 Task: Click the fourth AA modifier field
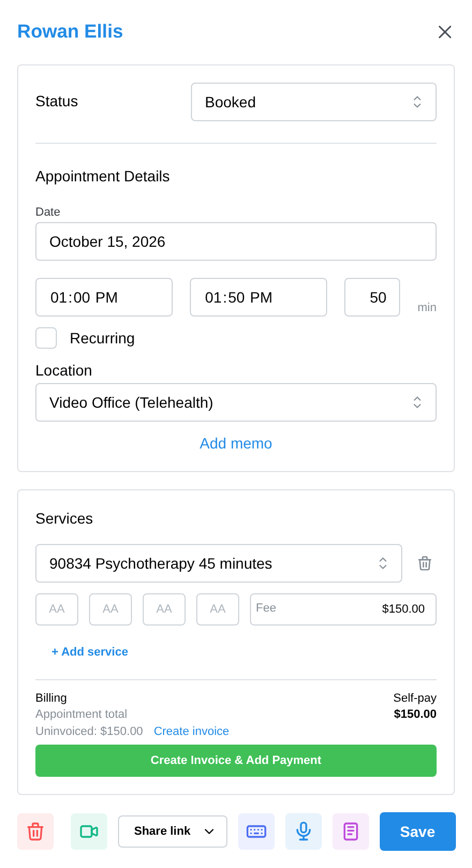(x=218, y=609)
